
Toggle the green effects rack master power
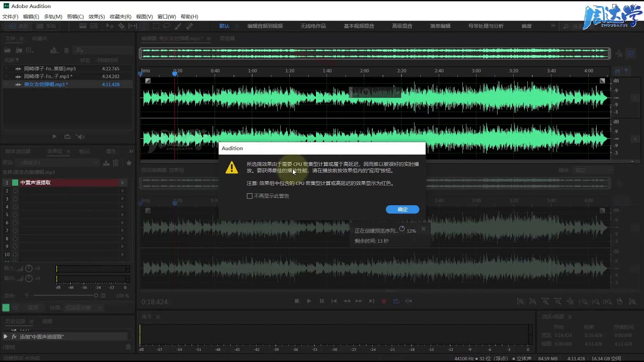(x=6, y=308)
